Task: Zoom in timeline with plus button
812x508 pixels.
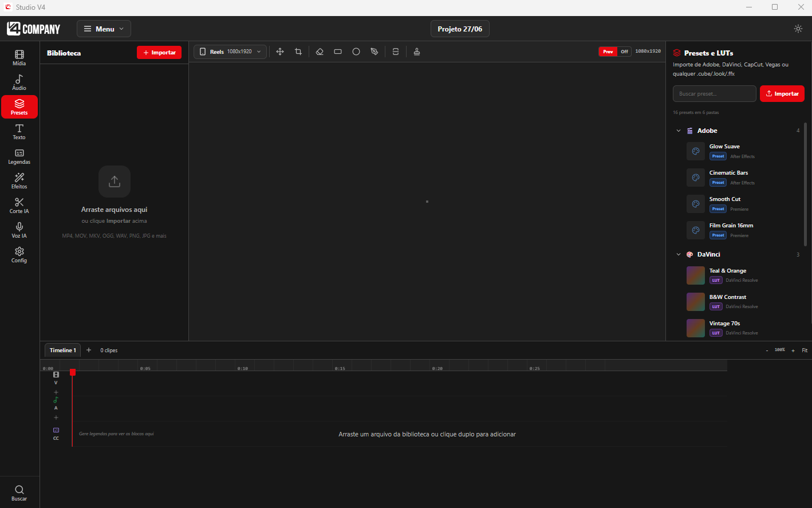Action: coord(793,351)
